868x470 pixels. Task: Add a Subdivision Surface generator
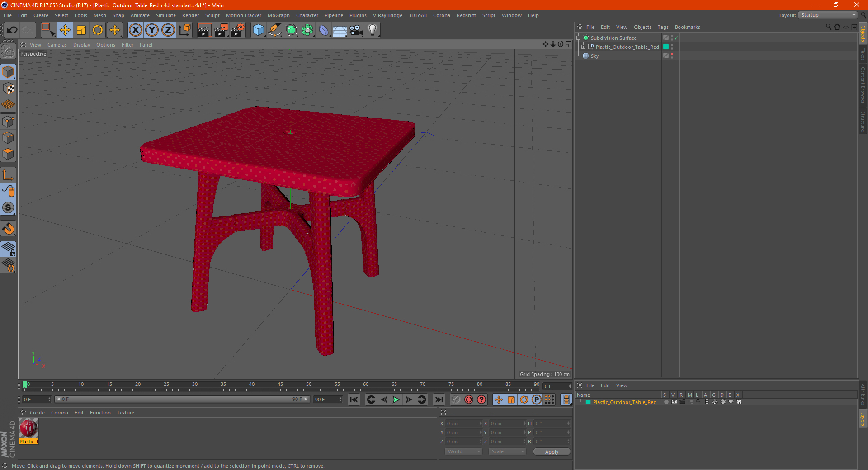292,30
